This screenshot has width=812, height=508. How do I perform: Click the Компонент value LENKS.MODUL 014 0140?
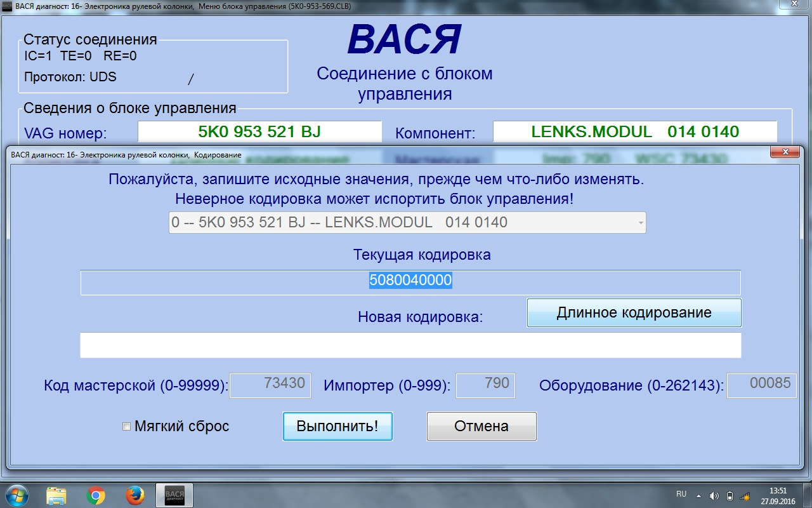(635, 132)
